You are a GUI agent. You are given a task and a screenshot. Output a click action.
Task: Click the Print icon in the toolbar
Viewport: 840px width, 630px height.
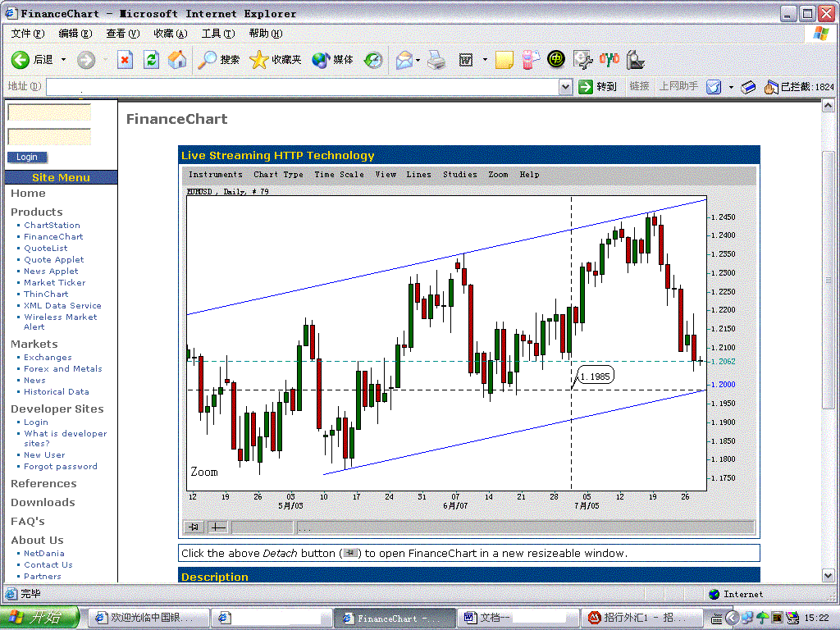point(436,60)
